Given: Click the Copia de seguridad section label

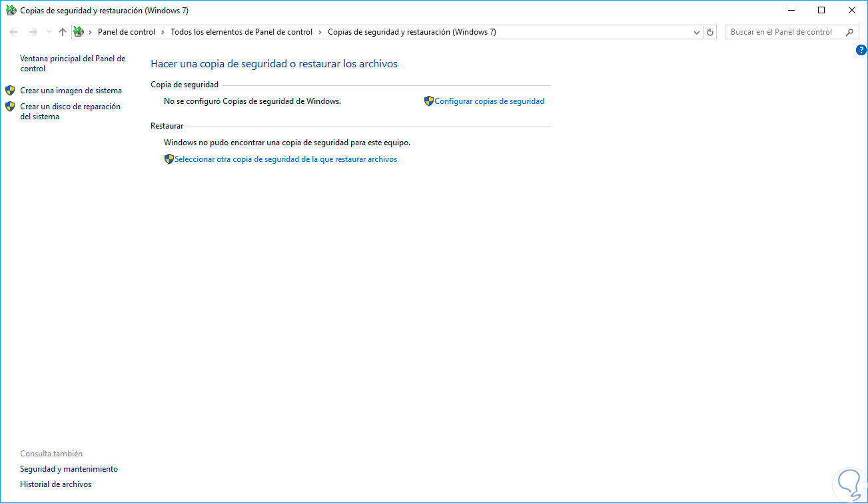Looking at the screenshot, I should 185,85.
